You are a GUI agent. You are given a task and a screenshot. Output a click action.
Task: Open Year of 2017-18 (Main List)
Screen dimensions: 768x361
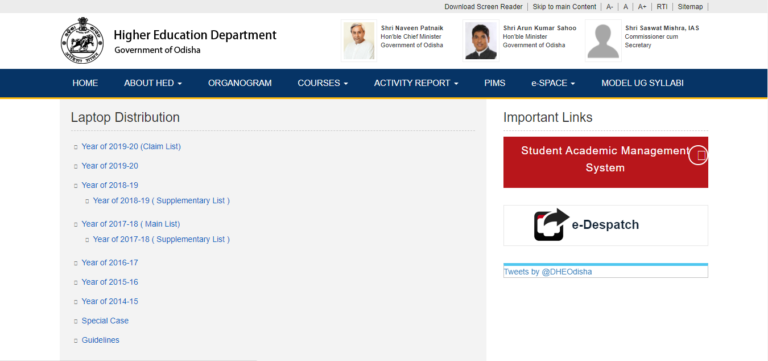(131, 224)
